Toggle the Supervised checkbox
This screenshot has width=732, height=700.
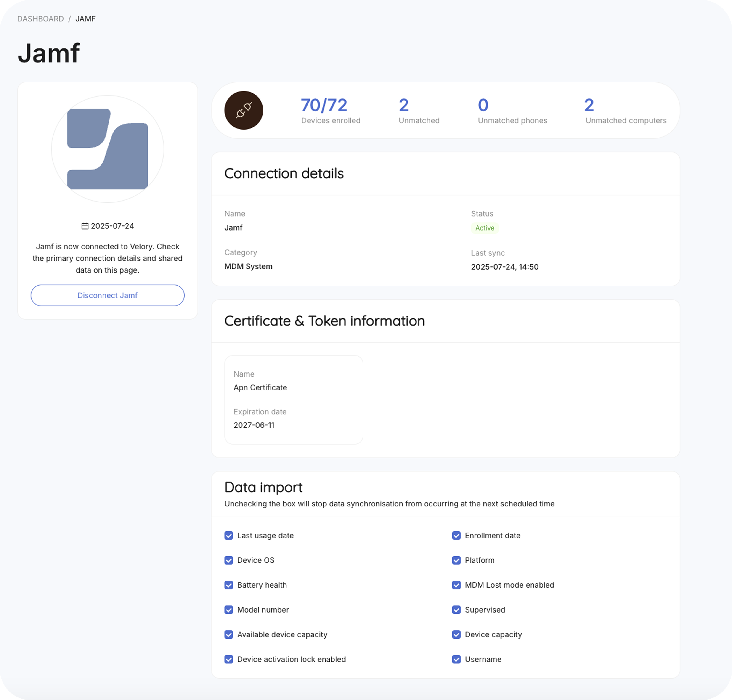(456, 610)
